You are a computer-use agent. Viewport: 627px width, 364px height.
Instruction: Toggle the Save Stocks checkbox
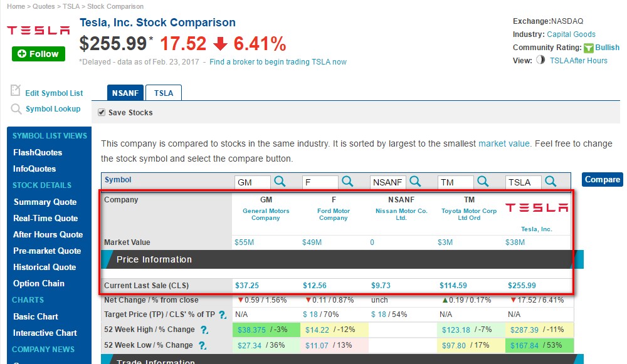click(x=102, y=112)
